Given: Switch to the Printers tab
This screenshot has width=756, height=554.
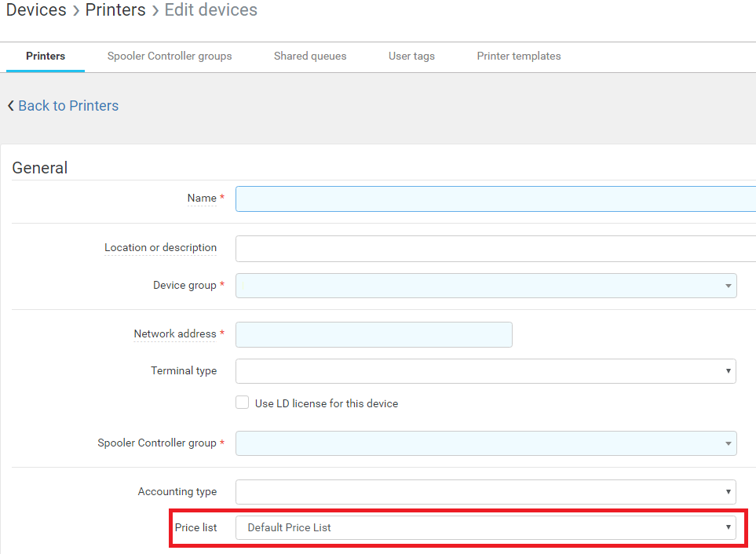Looking at the screenshot, I should coord(46,56).
